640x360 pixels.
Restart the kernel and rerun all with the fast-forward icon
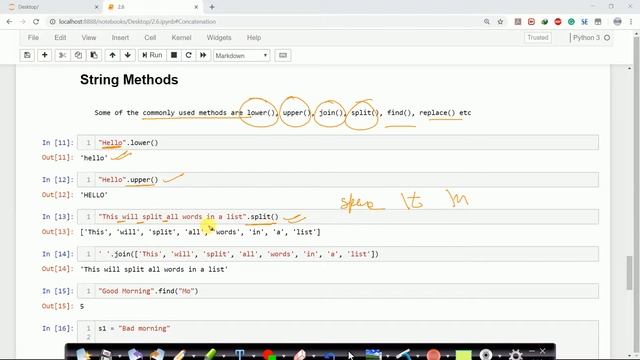click(203, 55)
